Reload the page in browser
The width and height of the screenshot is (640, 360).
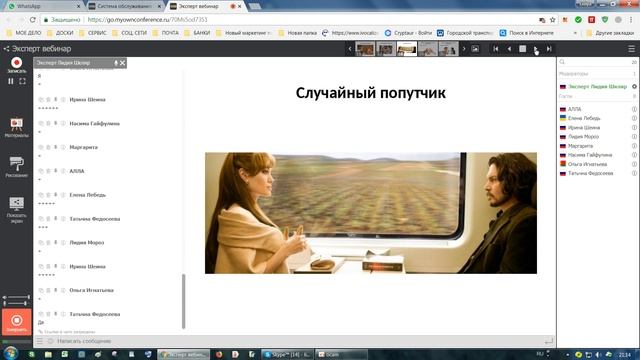click(x=33, y=20)
